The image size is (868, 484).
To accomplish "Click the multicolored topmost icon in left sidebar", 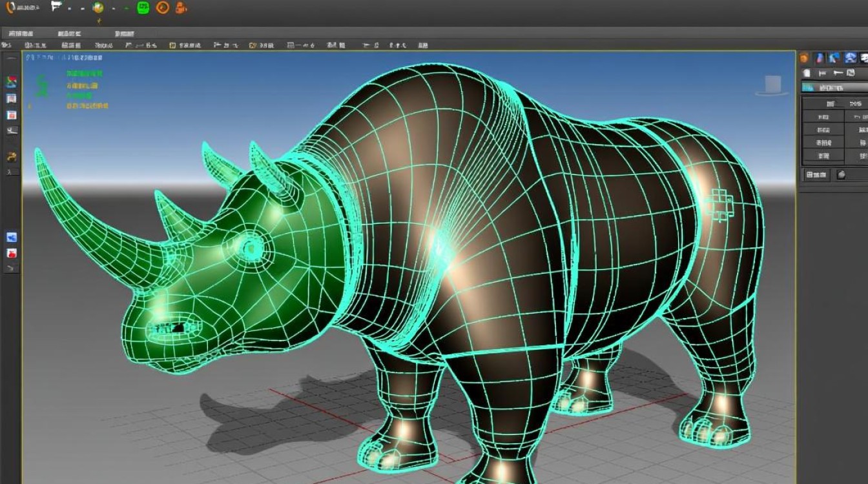I will [11, 82].
